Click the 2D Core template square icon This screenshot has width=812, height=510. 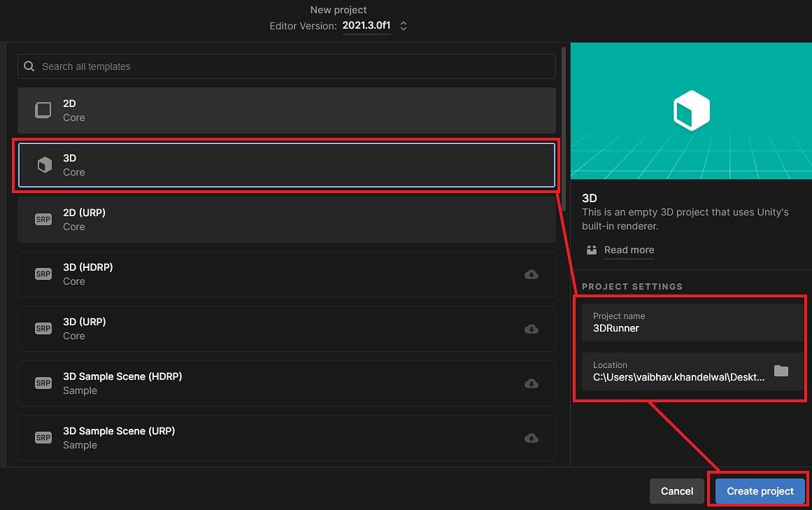point(43,111)
